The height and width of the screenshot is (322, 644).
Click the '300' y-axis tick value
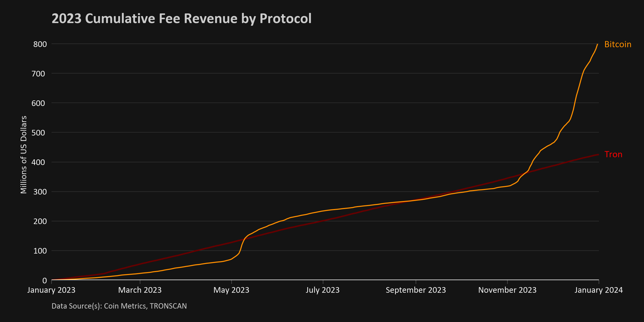[x=40, y=192]
